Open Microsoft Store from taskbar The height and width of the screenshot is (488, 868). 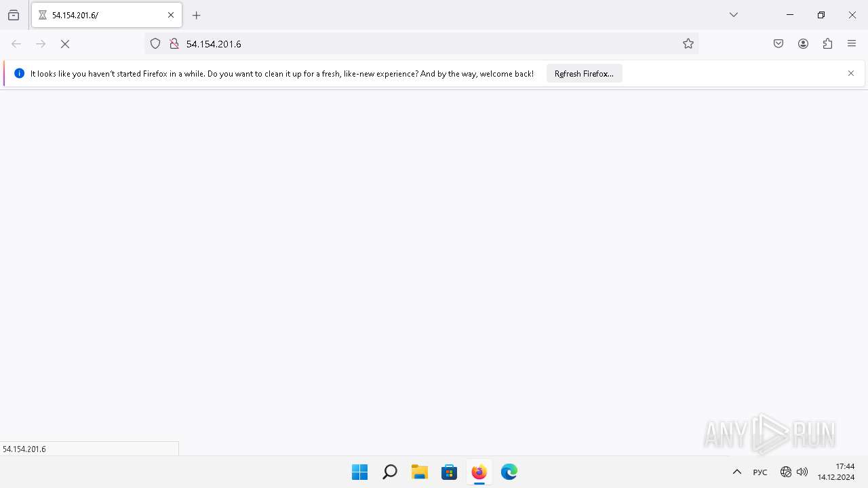click(449, 472)
